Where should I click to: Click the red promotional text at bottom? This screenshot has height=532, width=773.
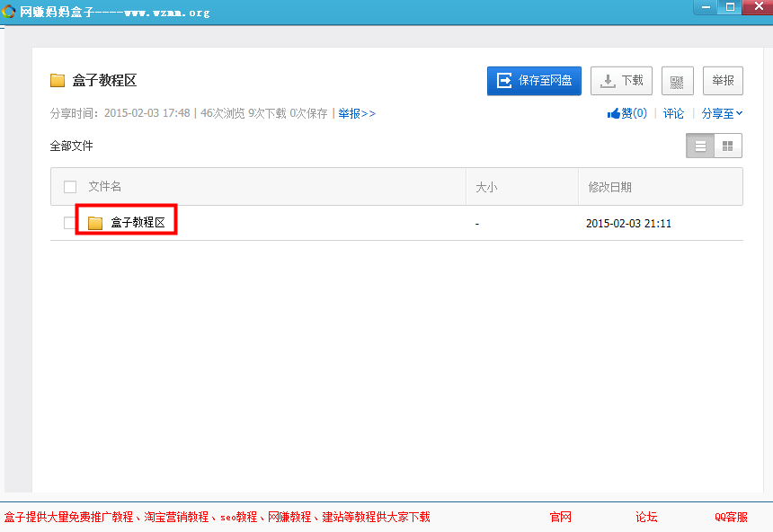[x=218, y=517]
